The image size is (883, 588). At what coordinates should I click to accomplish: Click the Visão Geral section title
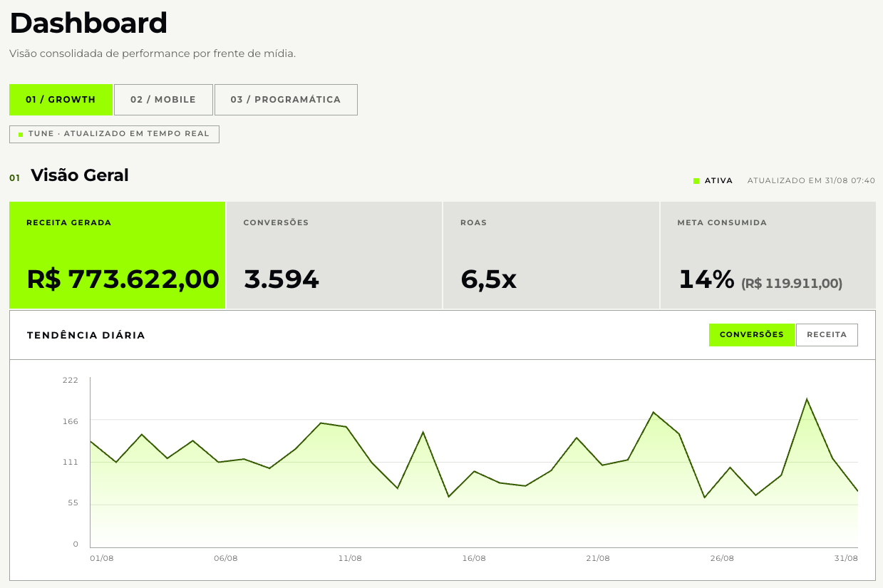coord(80,175)
